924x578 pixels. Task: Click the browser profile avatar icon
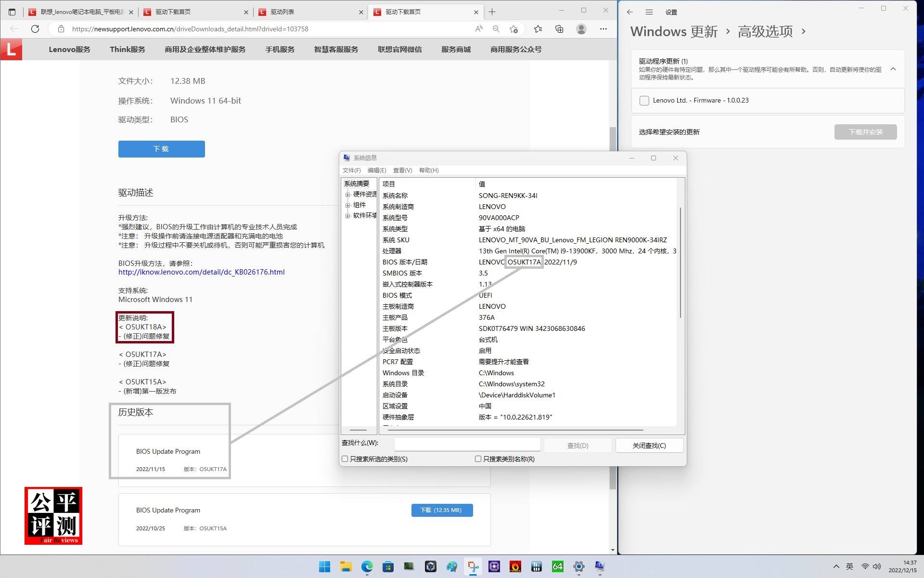581,29
